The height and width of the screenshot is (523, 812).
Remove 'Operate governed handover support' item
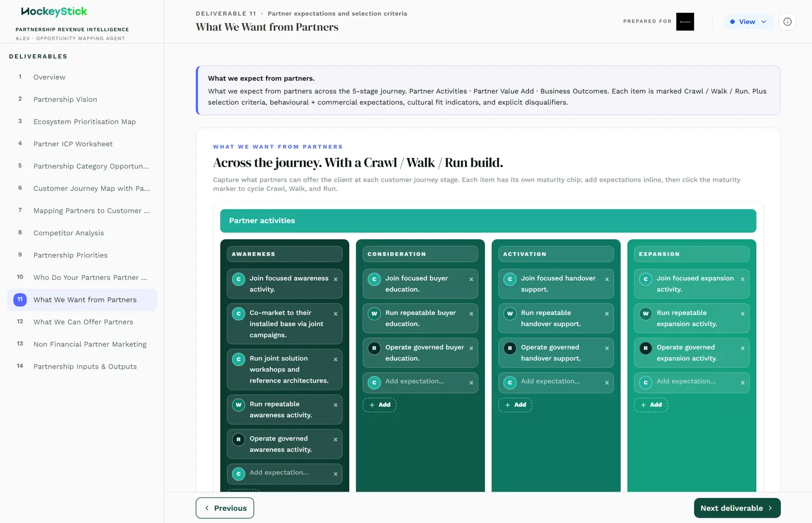(607, 348)
